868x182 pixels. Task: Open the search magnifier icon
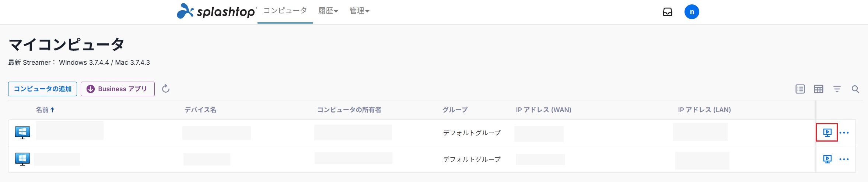pyautogui.click(x=855, y=89)
